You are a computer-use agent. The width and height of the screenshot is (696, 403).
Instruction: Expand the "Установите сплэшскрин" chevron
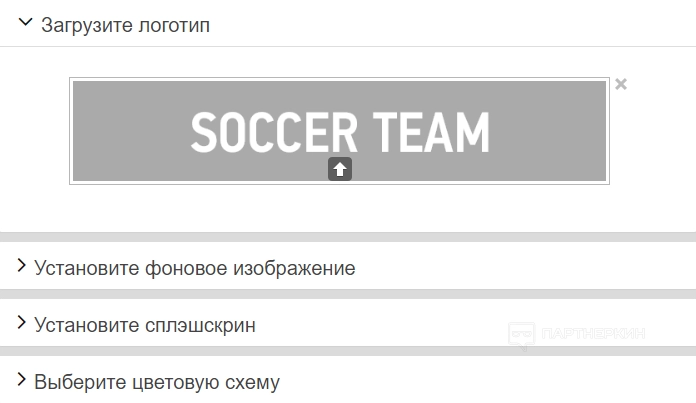21,324
